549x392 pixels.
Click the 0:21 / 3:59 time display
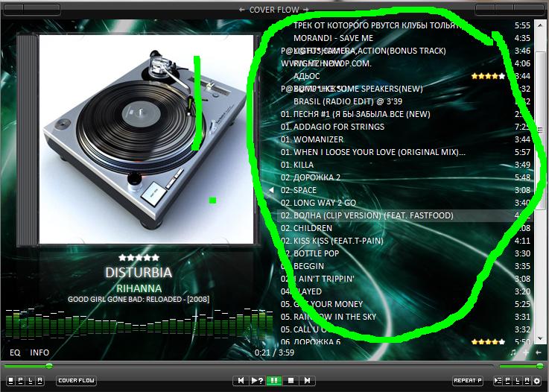[x=274, y=353]
